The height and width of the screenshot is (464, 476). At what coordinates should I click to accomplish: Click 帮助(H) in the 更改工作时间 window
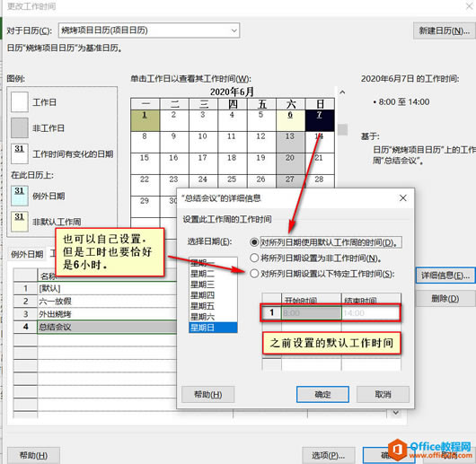coord(33,456)
